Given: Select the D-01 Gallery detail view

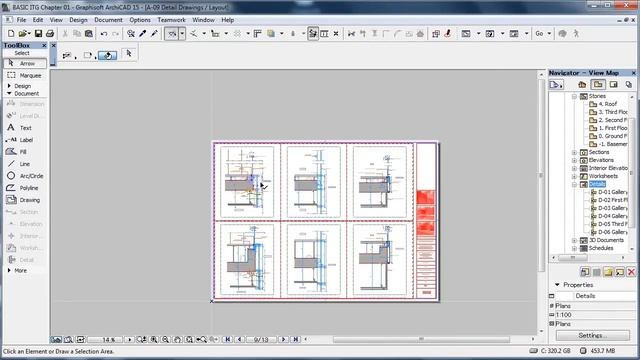Looking at the screenshot, I should (x=613, y=192).
